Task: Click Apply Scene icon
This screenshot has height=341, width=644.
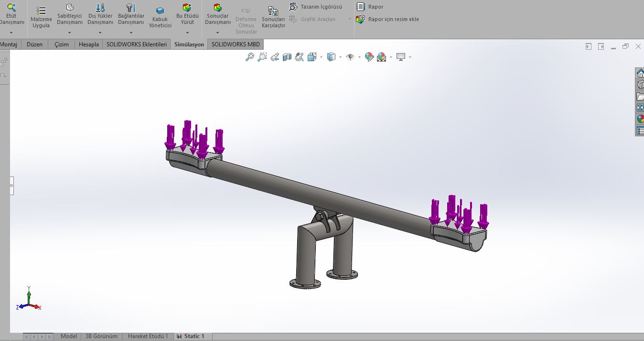Action: pyautogui.click(x=381, y=57)
